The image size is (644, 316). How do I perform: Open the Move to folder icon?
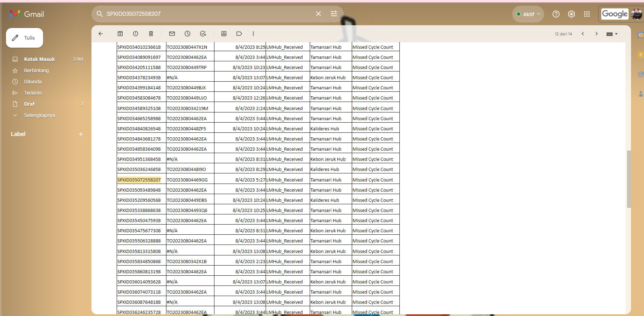(224, 34)
